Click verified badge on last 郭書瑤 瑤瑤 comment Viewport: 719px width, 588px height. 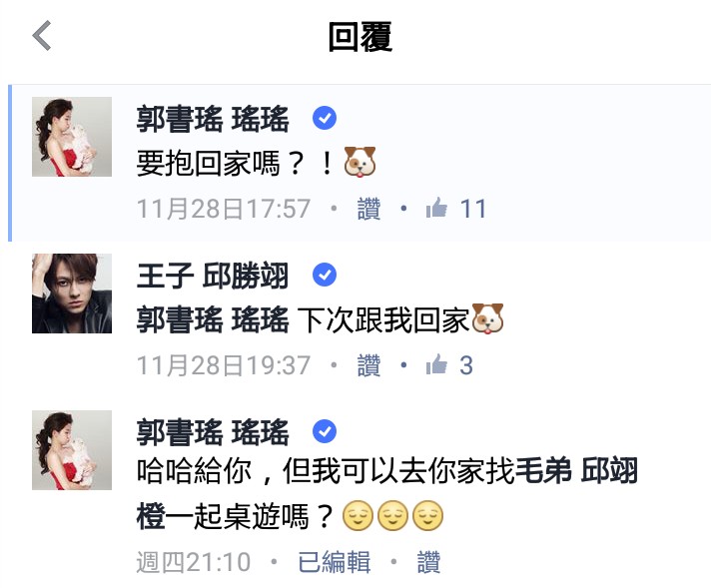click(x=325, y=431)
